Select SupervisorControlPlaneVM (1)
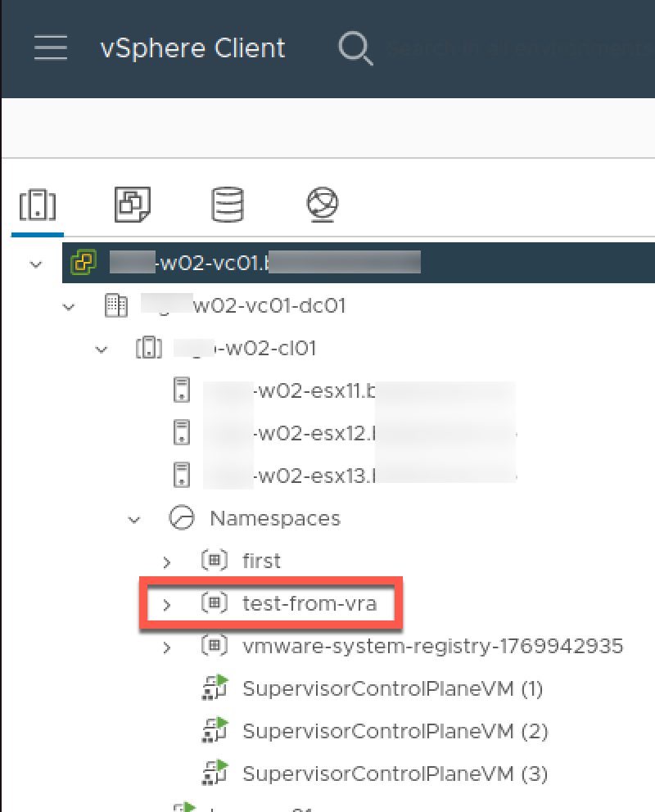The height and width of the screenshot is (812, 655). click(392, 688)
